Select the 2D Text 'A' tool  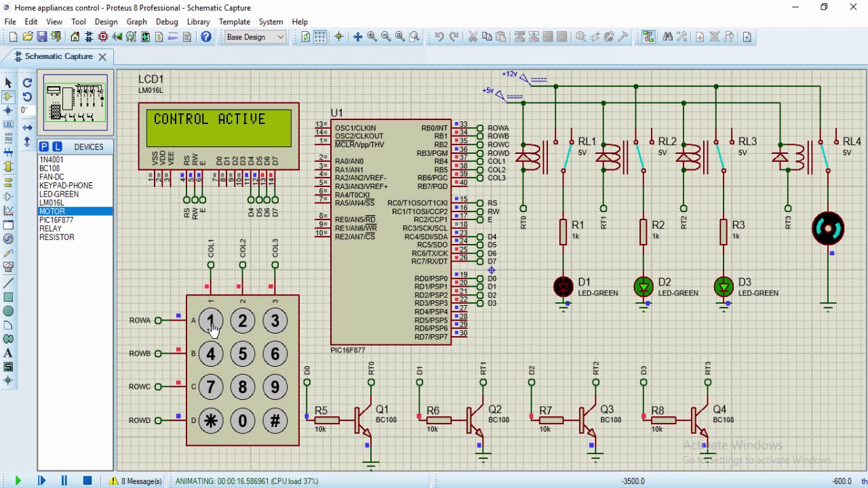pos(8,352)
